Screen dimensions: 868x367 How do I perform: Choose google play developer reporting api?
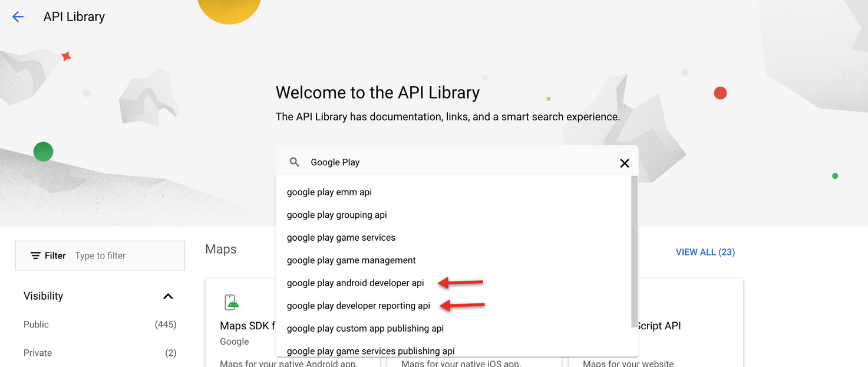point(358,306)
